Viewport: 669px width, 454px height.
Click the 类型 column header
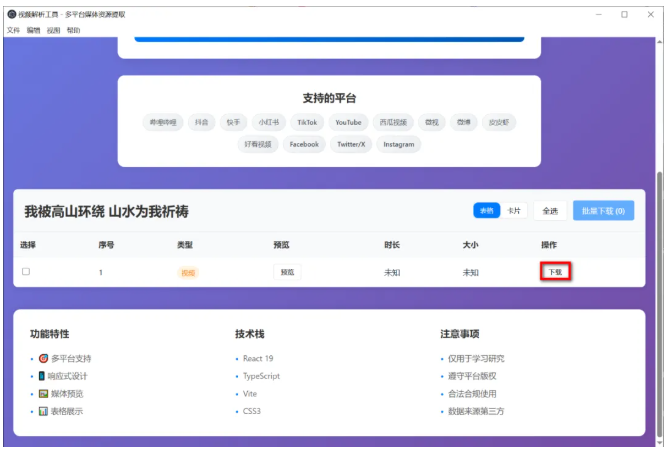[x=185, y=245]
